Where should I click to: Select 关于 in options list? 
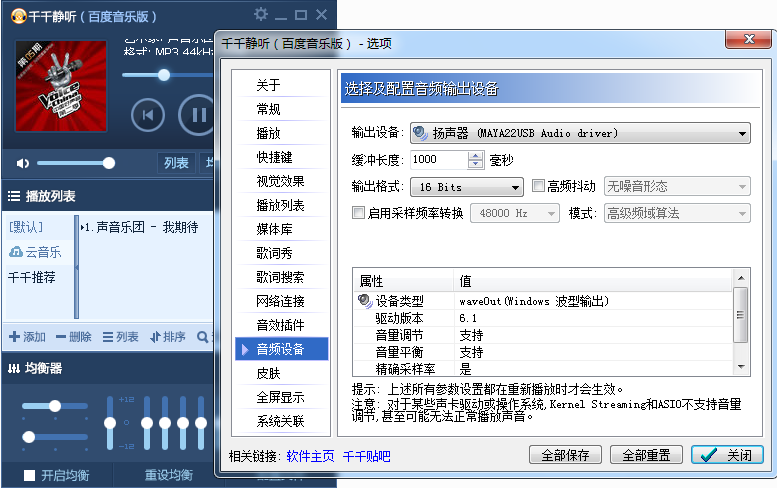click(281, 85)
